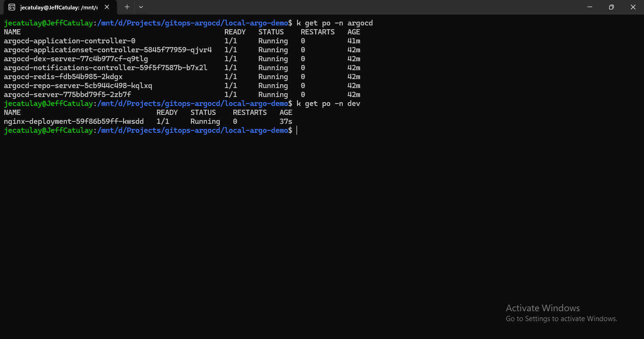Click Running status of nginx-deployment pod
This screenshot has height=339, width=644.
[205, 121]
